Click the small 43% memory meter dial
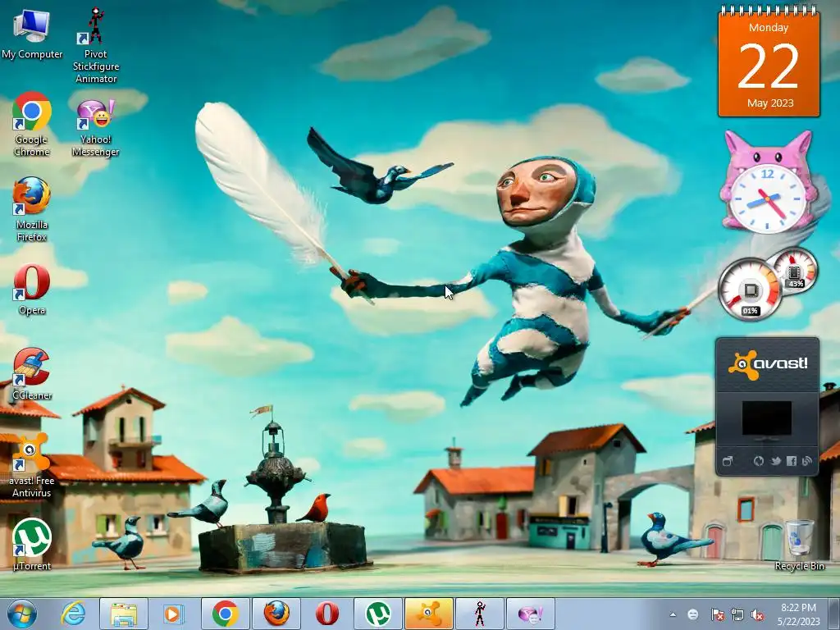This screenshot has width=840, height=630. 794,272
